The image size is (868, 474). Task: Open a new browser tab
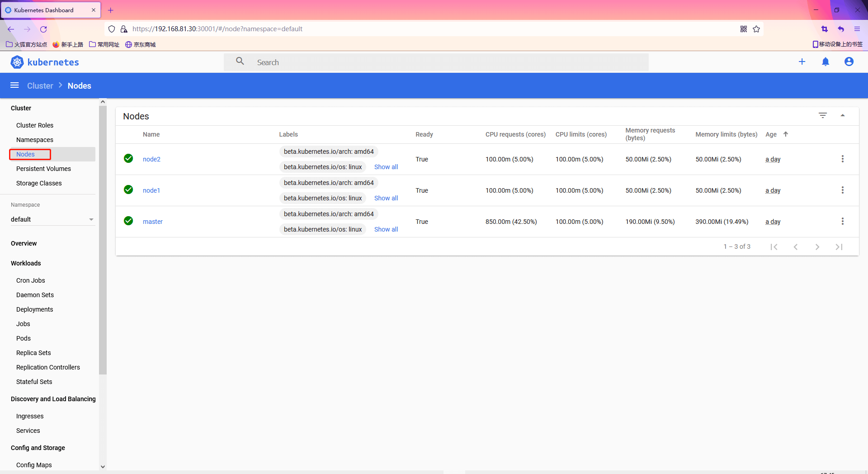tap(110, 10)
